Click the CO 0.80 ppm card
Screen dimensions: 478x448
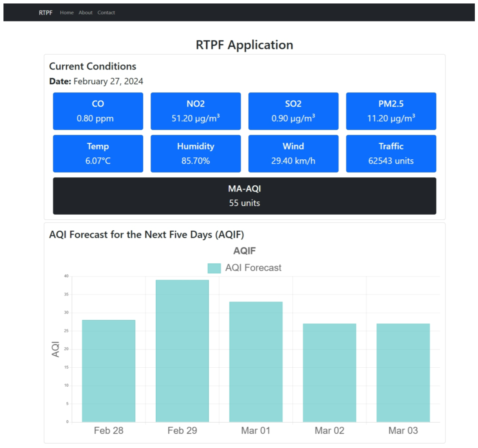point(98,111)
